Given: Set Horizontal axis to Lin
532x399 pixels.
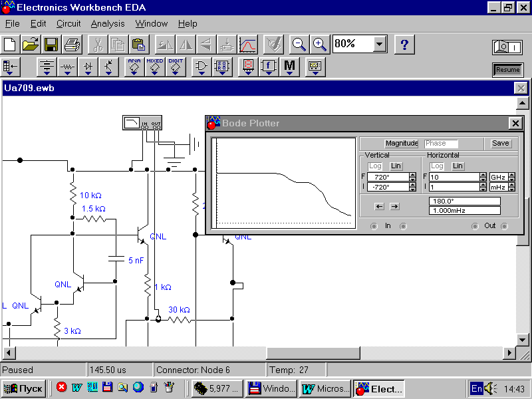Looking at the screenshot, I should pos(458,166).
